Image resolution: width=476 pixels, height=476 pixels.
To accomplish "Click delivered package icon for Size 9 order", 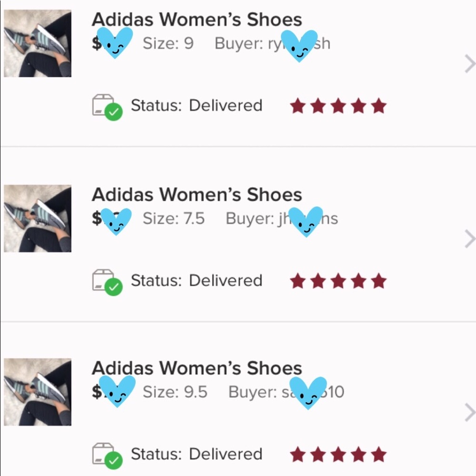I will [107, 107].
